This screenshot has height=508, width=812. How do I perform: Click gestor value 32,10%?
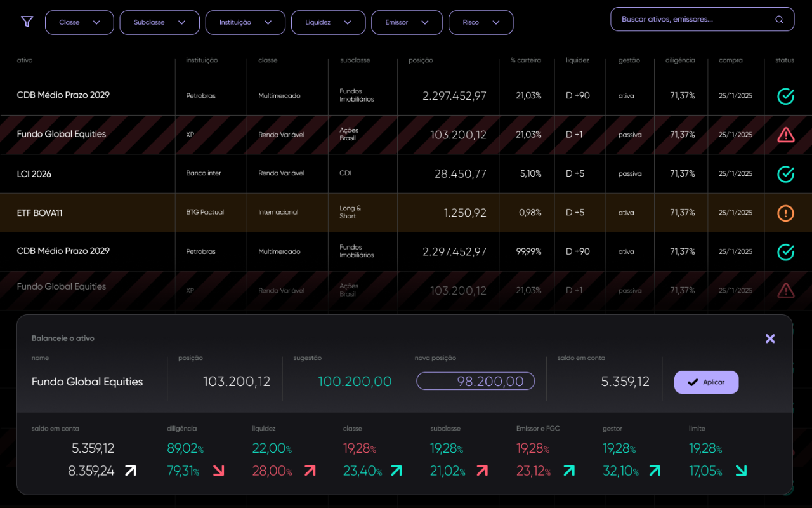coord(620,471)
